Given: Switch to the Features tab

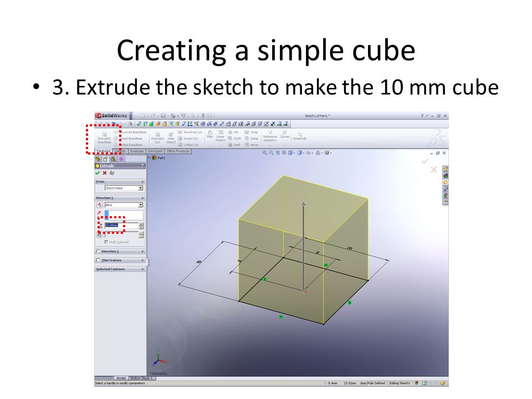Looking at the screenshot, I should pos(104,151).
